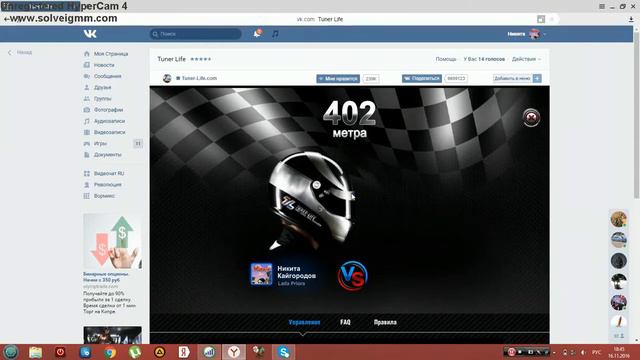The width and height of the screenshot is (640, 360).
Task: Click the browser tab-view icon near address bar
Action: (x=541, y=19)
